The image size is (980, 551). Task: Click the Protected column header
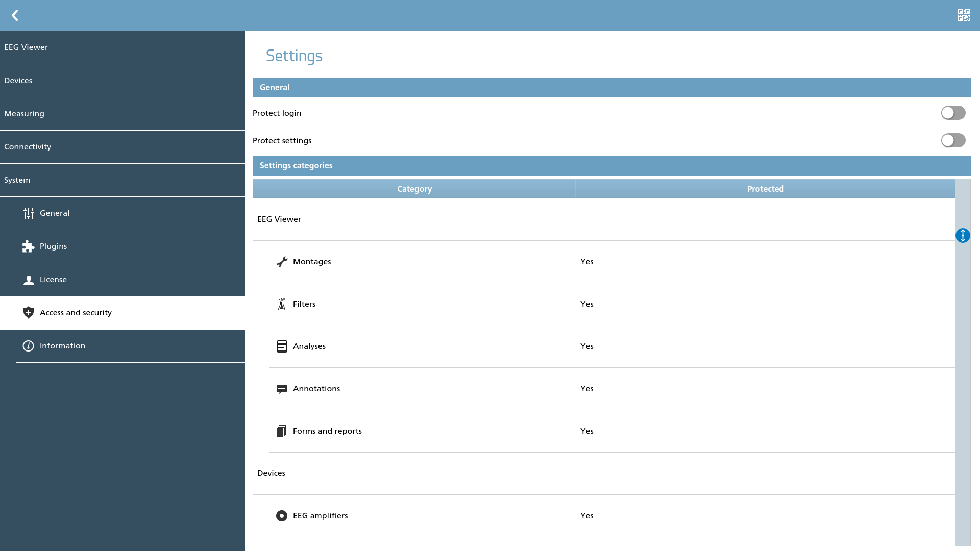coord(766,189)
